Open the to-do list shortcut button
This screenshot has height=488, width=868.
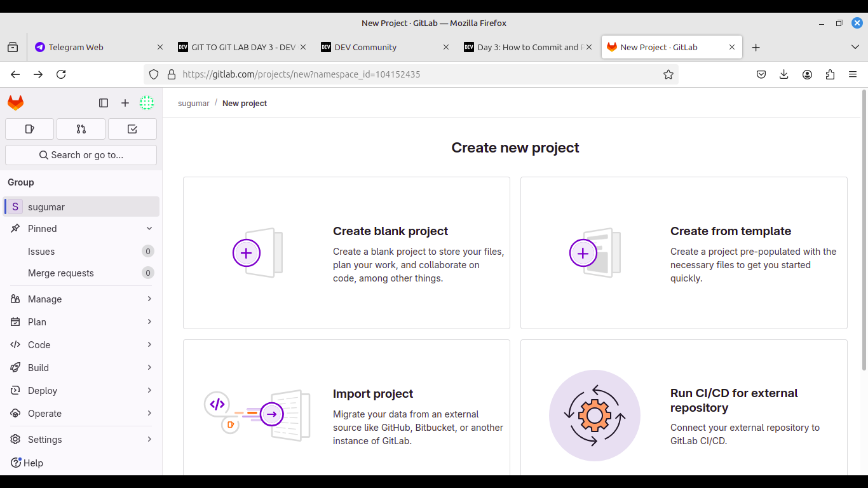(132, 129)
